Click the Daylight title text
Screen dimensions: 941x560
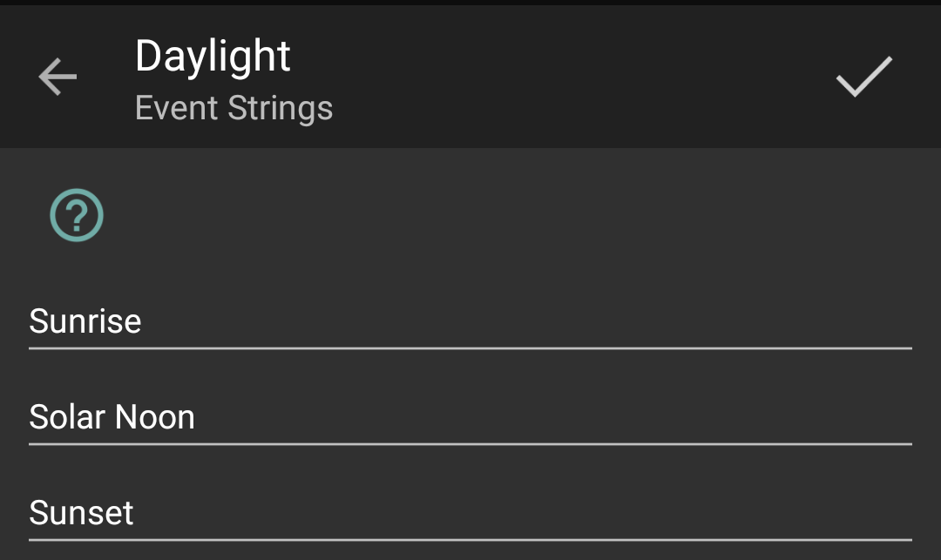[213, 57]
